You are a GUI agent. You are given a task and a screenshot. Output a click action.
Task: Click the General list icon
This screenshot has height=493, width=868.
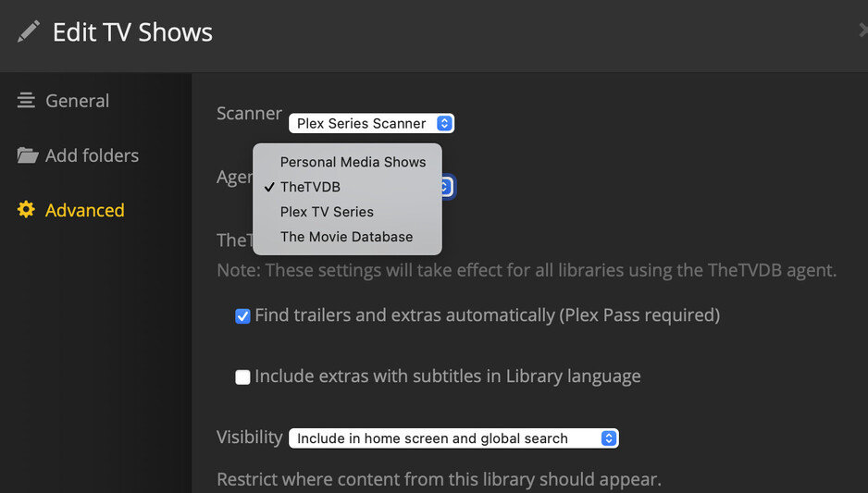click(26, 101)
